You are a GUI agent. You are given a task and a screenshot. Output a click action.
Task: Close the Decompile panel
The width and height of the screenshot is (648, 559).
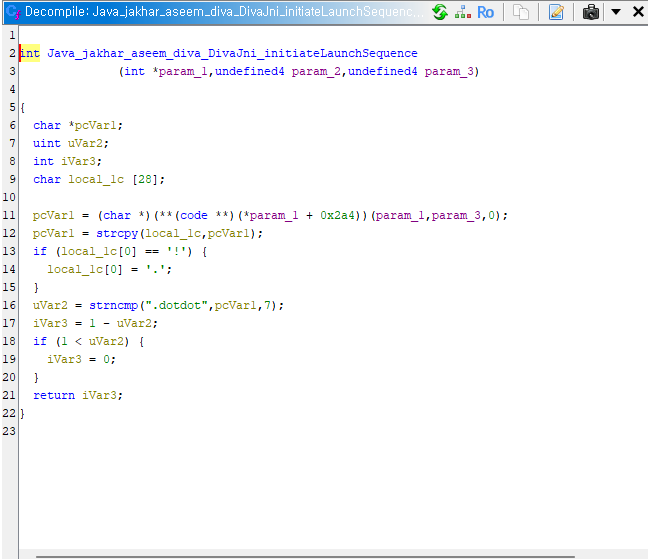[x=638, y=12]
